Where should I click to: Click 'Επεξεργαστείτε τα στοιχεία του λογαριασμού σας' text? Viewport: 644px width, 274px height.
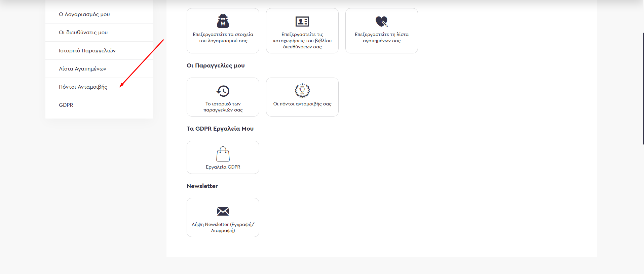tap(223, 38)
